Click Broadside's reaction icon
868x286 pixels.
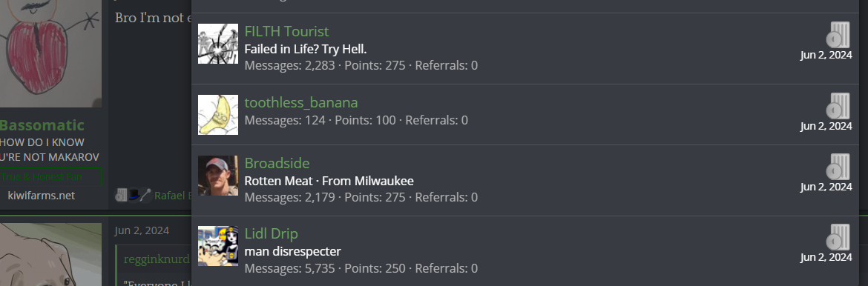click(x=838, y=167)
